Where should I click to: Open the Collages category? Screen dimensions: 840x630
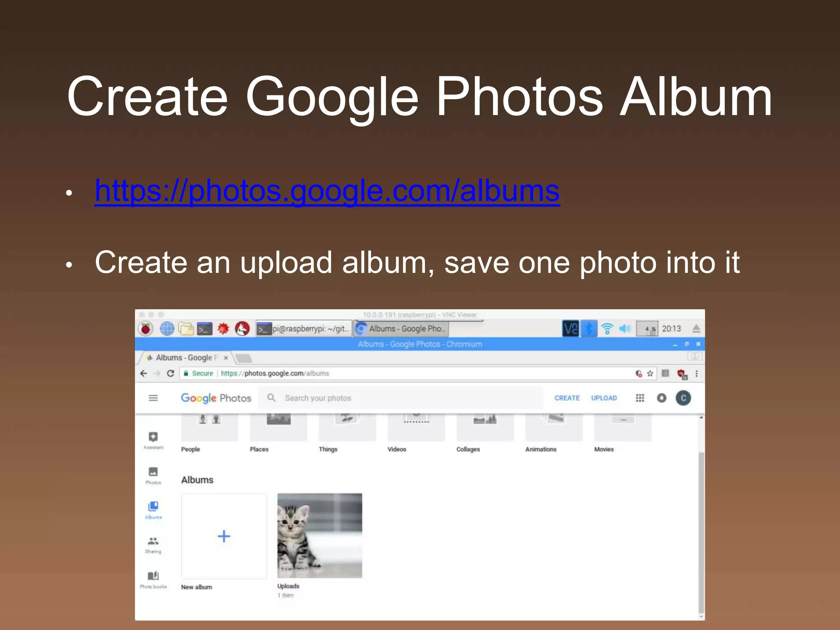[485, 433]
